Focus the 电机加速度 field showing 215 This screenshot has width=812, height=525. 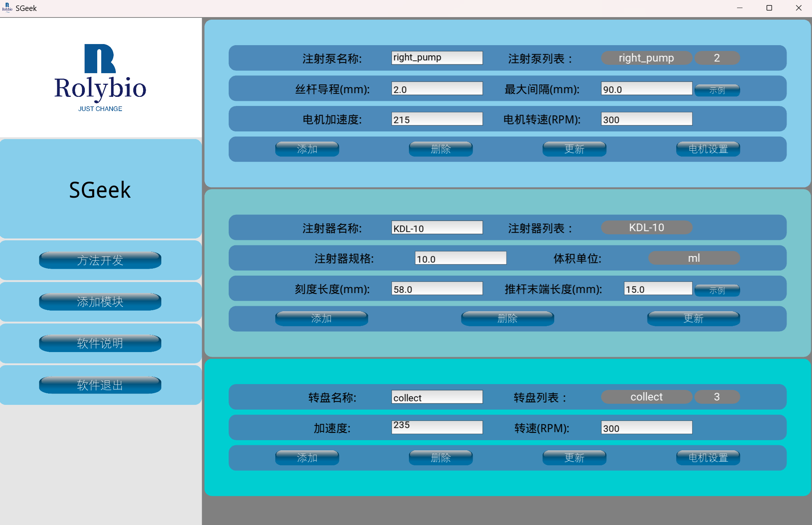coord(437,119)
